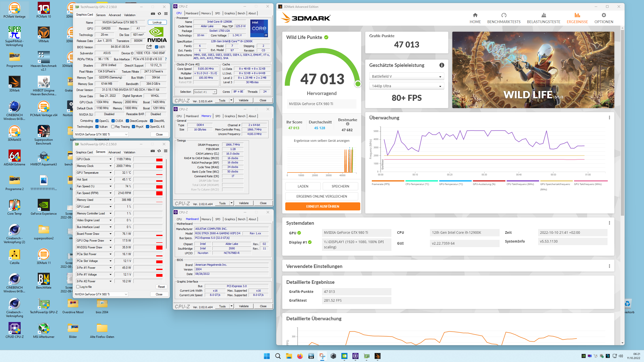Switch to Validation tab in GPU-Z Sensors window

130,152
